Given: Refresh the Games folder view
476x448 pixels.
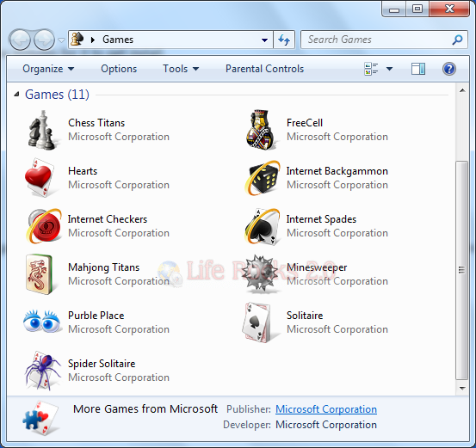Looking at the screenshot, I should click(x=284, y=40).
